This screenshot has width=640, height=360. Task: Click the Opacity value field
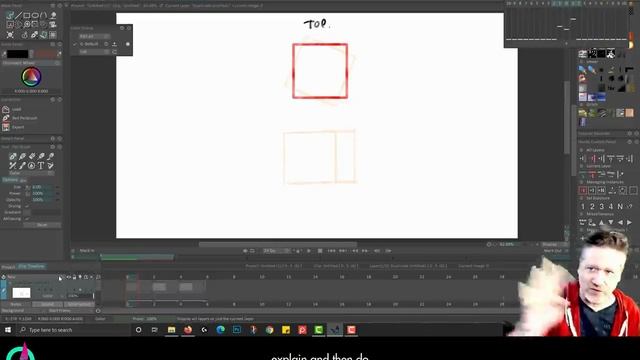(42, 200)
